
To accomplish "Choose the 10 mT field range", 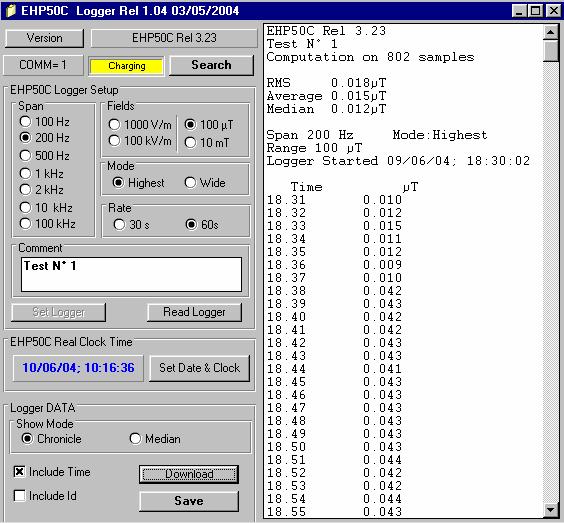I will pos(207,142).
